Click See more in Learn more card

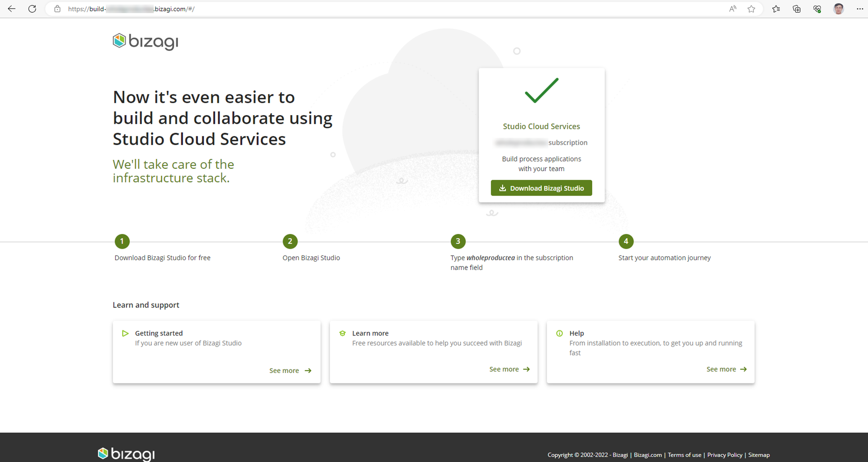click(509, 369)
